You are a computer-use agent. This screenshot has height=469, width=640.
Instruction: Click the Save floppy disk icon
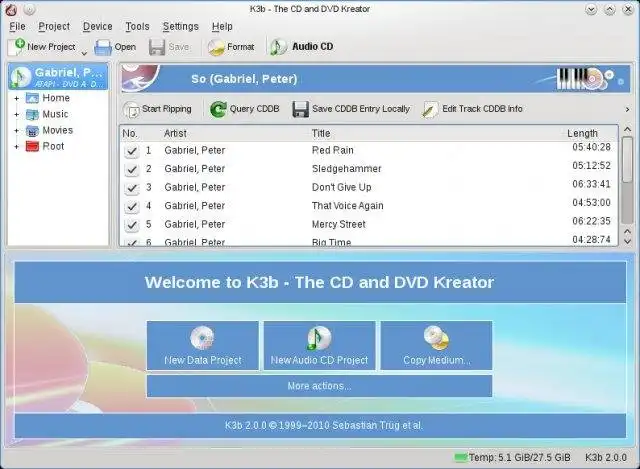click(x=157, y=47)
